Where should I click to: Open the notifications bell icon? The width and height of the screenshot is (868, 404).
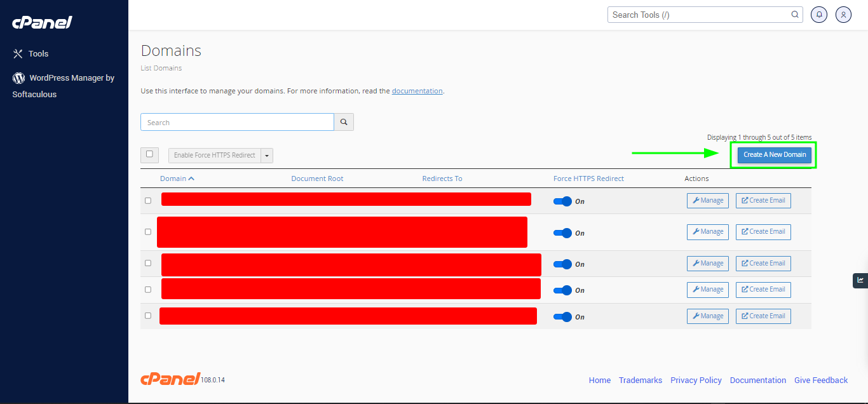(x=819, y=15)
